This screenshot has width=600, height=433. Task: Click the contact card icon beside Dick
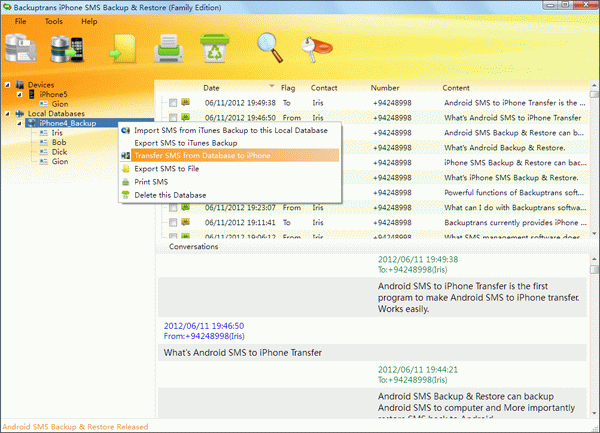coord(44,152)
